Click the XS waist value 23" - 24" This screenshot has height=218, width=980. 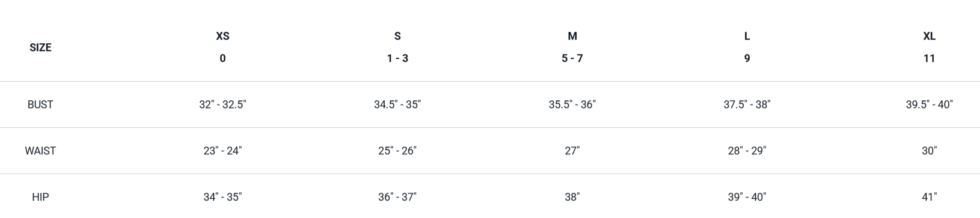(222, 151)
